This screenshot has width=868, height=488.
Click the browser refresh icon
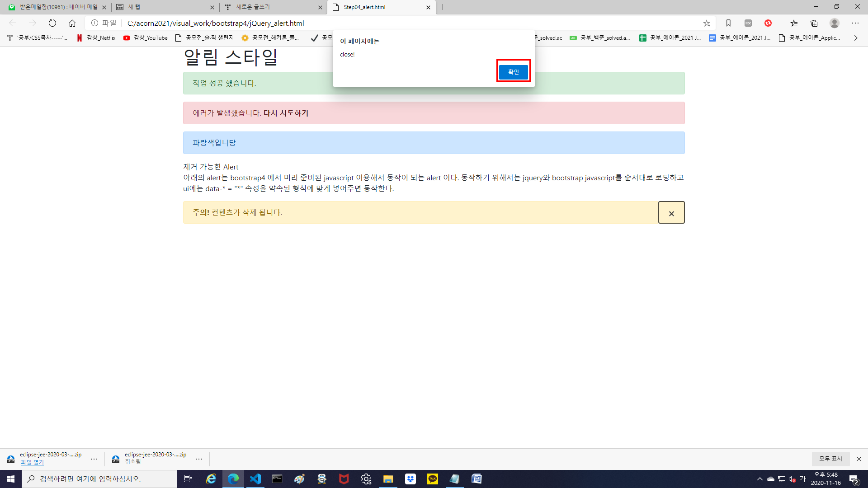click(x=52, y=23)
